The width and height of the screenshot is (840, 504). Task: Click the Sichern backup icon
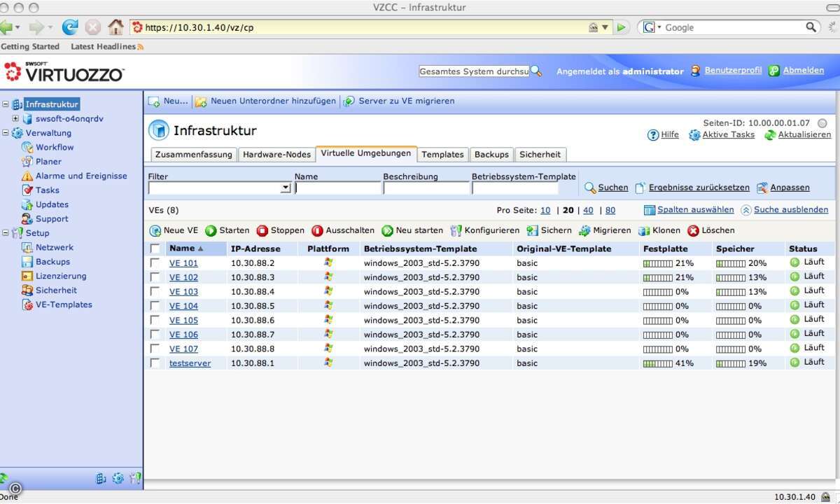533,230
